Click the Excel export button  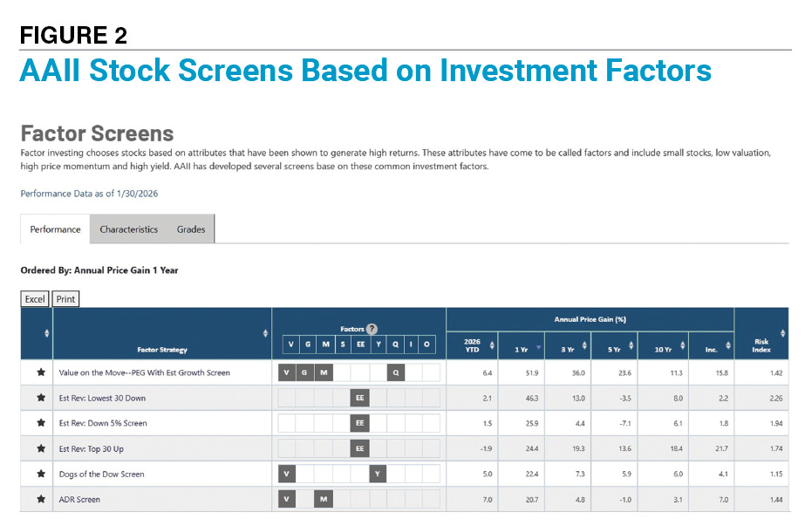tap(34, 298)
